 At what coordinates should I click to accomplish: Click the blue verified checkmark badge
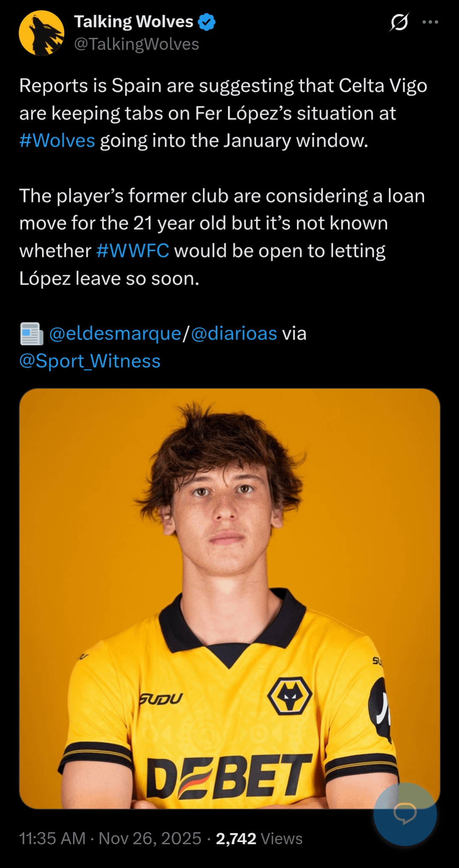(x=207, y=22)
